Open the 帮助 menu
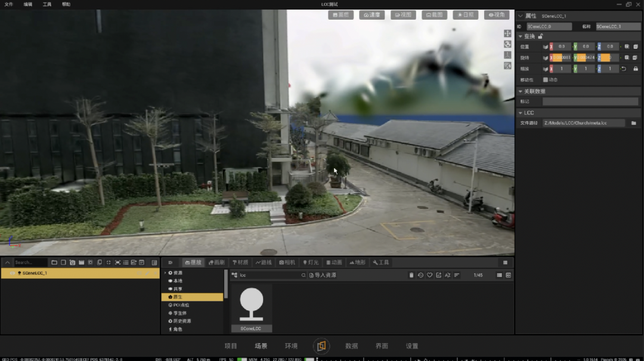This screenshot has height=361, width=644. [66, 4]
